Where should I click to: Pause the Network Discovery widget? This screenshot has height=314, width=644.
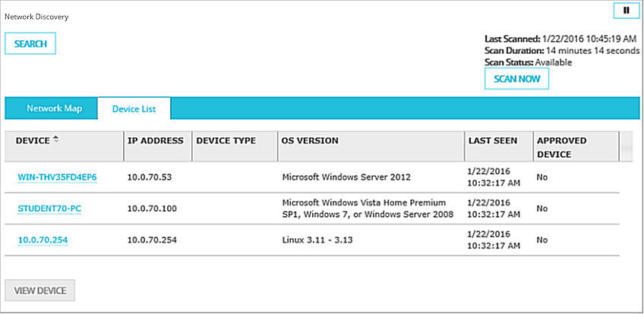[x=626, y=11]
